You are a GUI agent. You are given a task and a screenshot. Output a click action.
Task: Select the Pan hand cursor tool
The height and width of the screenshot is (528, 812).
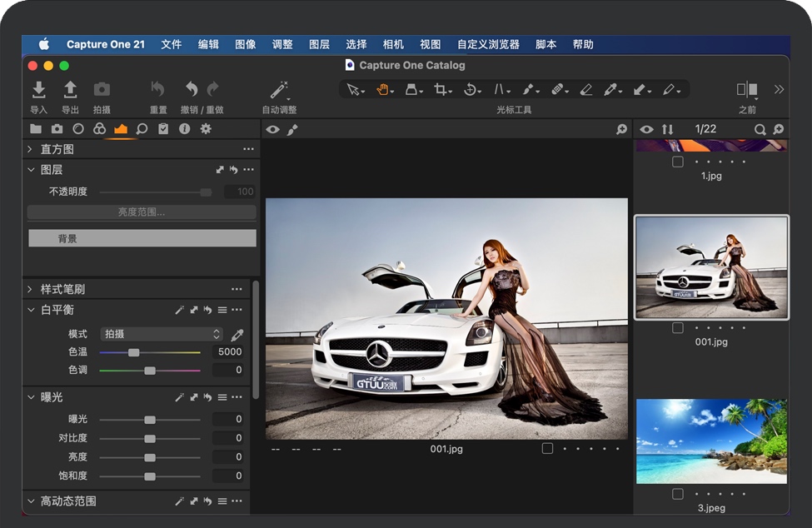382,90
